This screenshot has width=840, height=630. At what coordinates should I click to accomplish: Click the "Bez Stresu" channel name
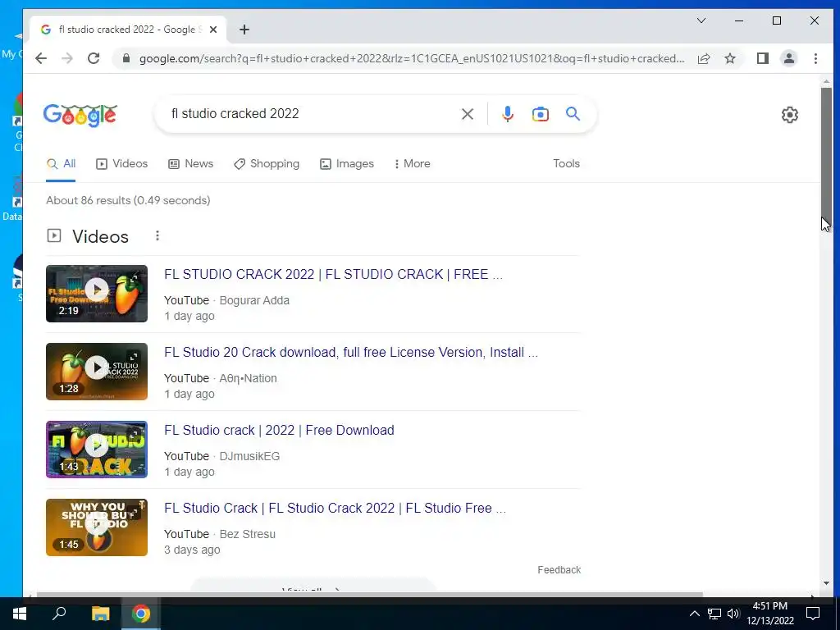pyautogui.click(x=247, y=534)
